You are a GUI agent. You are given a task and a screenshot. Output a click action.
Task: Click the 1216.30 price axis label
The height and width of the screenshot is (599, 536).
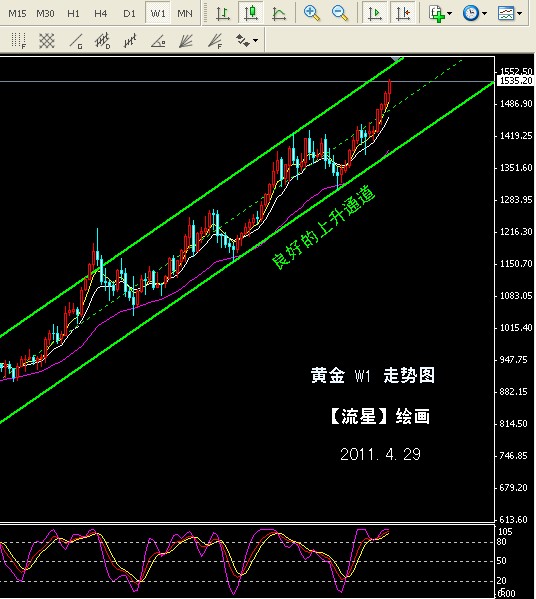[x=516, y=232]
